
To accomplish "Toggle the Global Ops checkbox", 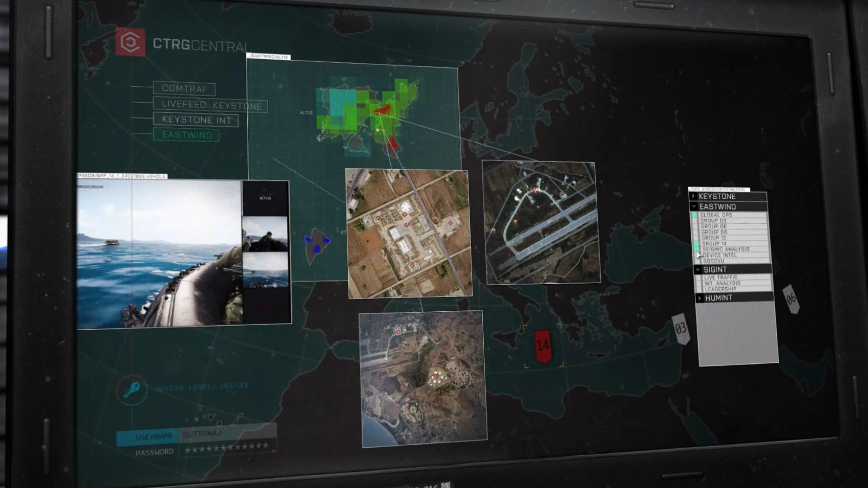I will (x=694, y=215).
